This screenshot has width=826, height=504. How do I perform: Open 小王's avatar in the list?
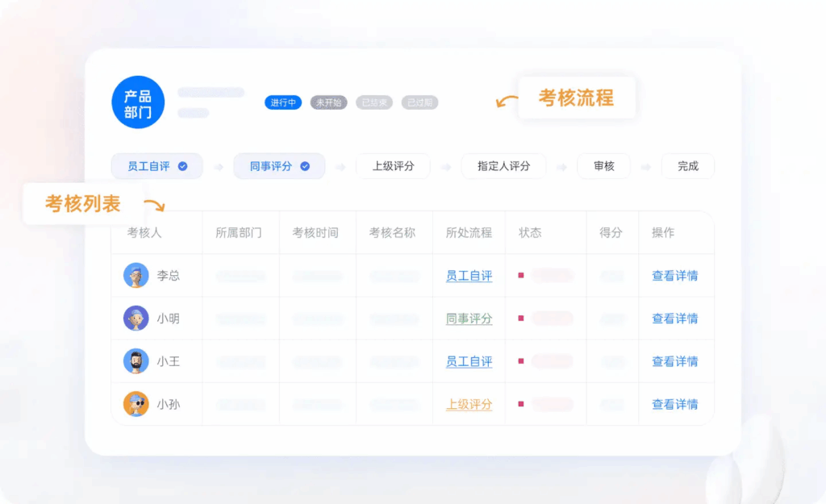tap(136, 361)
